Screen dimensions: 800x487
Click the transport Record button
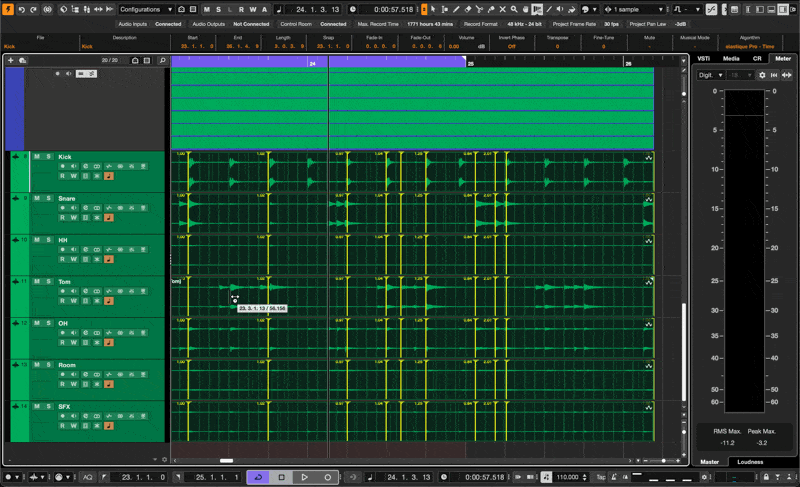327,477
